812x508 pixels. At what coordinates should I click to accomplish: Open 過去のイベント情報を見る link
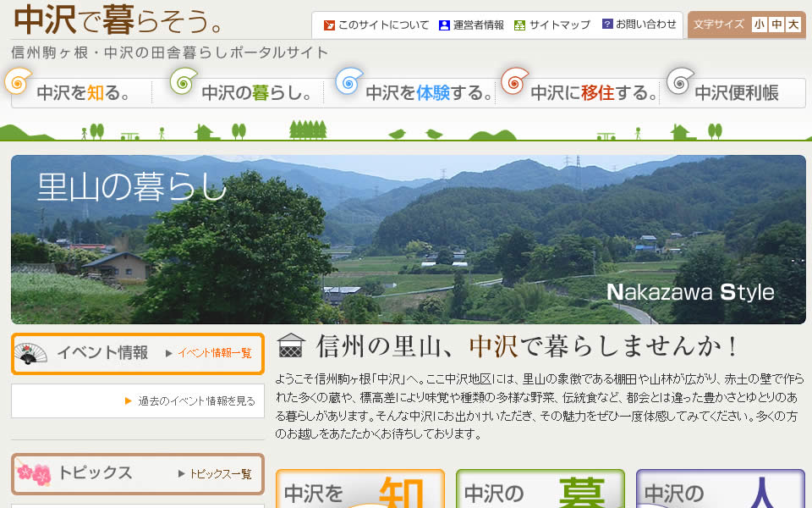pos(196,400)
